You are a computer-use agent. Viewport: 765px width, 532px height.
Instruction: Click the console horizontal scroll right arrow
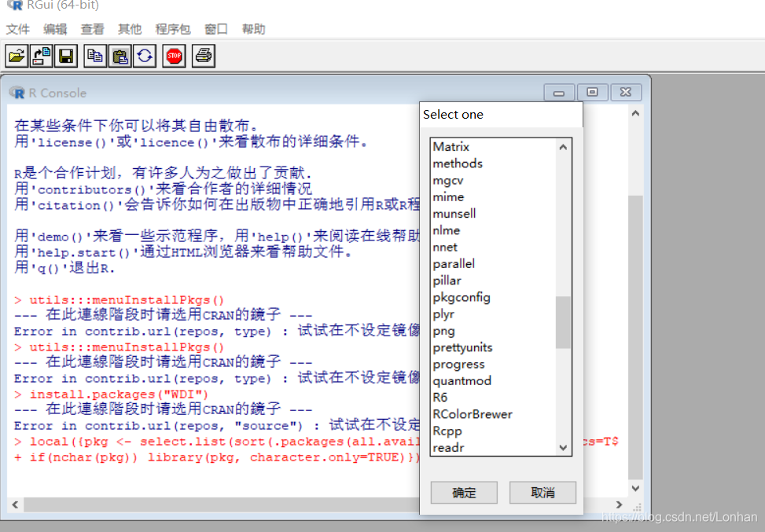click(x=619, y=504)
